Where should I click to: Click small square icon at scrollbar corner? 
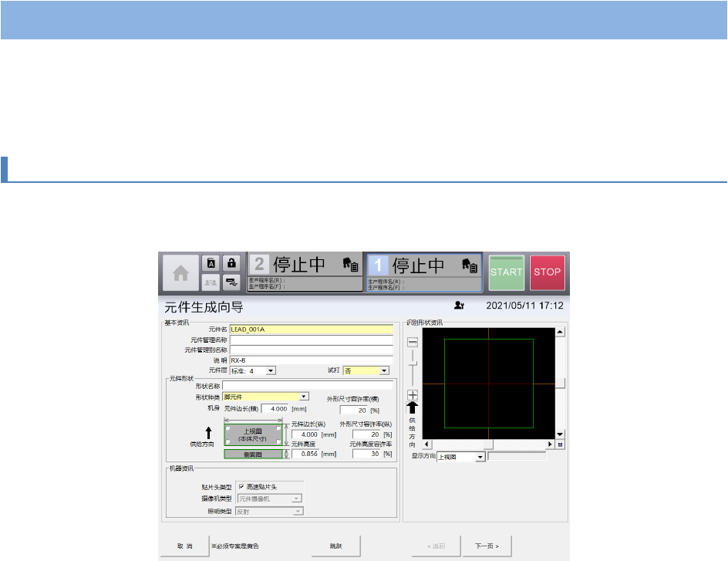click(560, 444)
